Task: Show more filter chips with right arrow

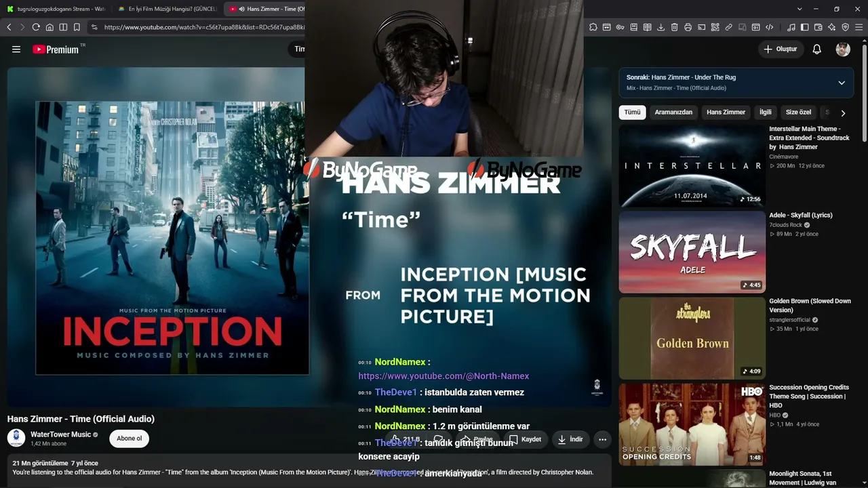Action: pyautogui.click(x=843, y=113)
